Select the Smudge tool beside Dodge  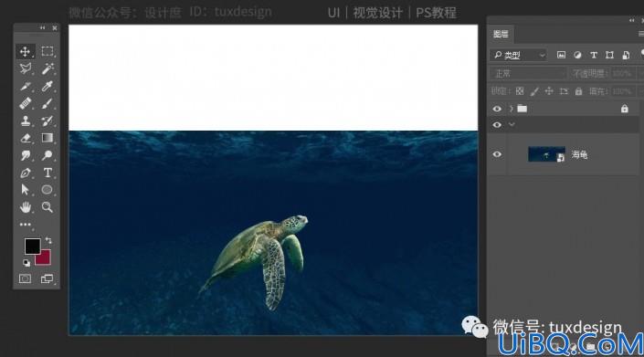(25, 155)
